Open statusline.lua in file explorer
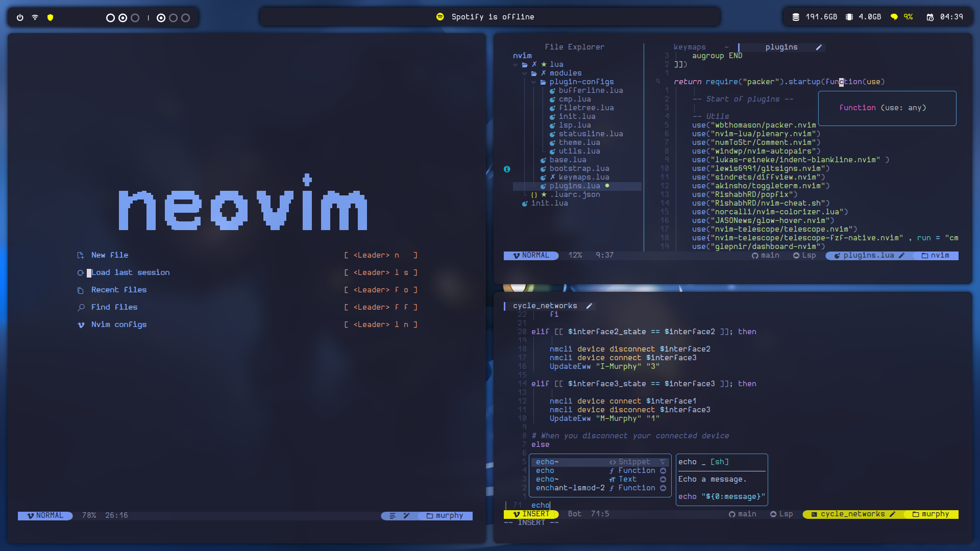980x551 pixels. (591, 134)
